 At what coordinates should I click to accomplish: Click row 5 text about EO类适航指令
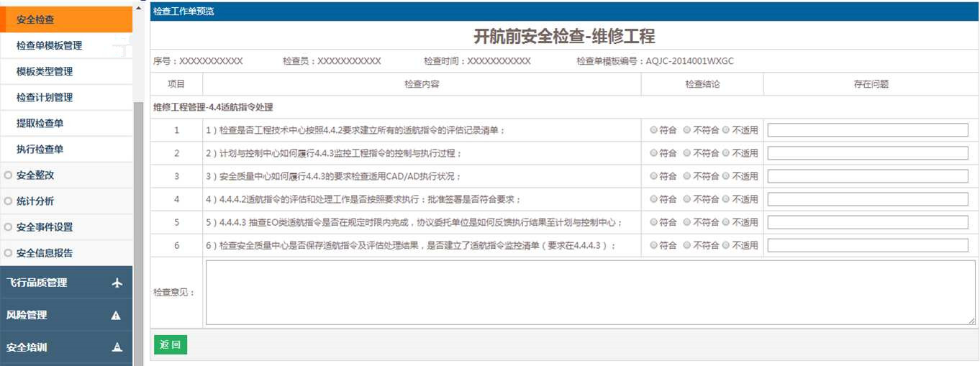414,222
